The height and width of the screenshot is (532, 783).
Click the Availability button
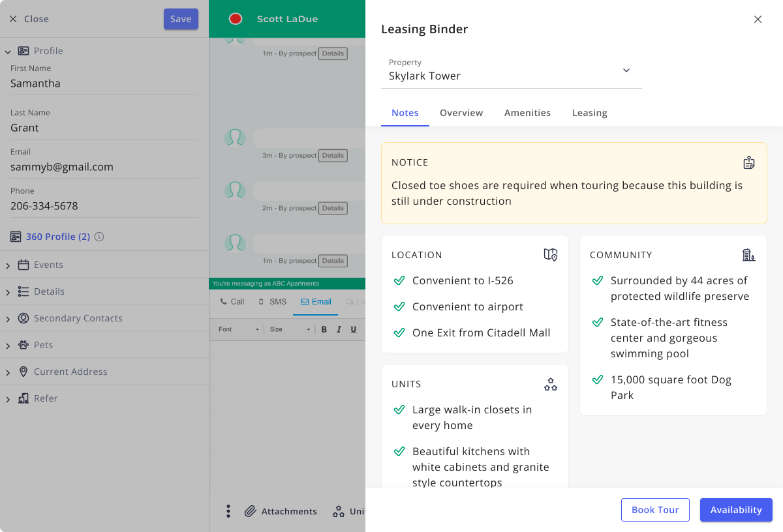tap(736, 510)
